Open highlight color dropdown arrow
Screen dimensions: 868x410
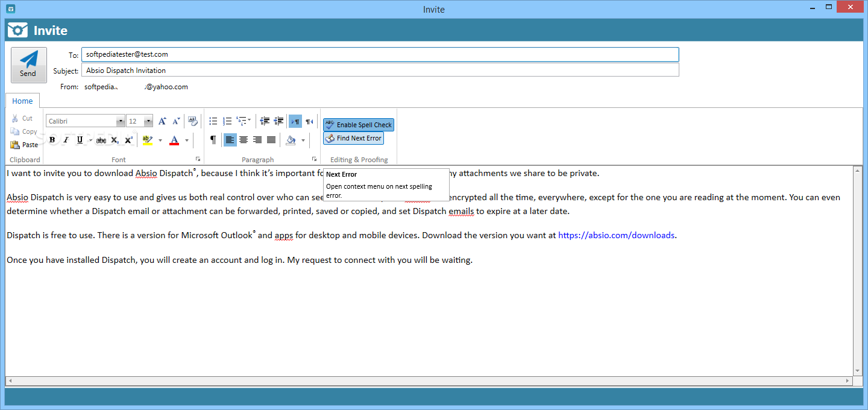pyautogui.click(x=160, y=140)
